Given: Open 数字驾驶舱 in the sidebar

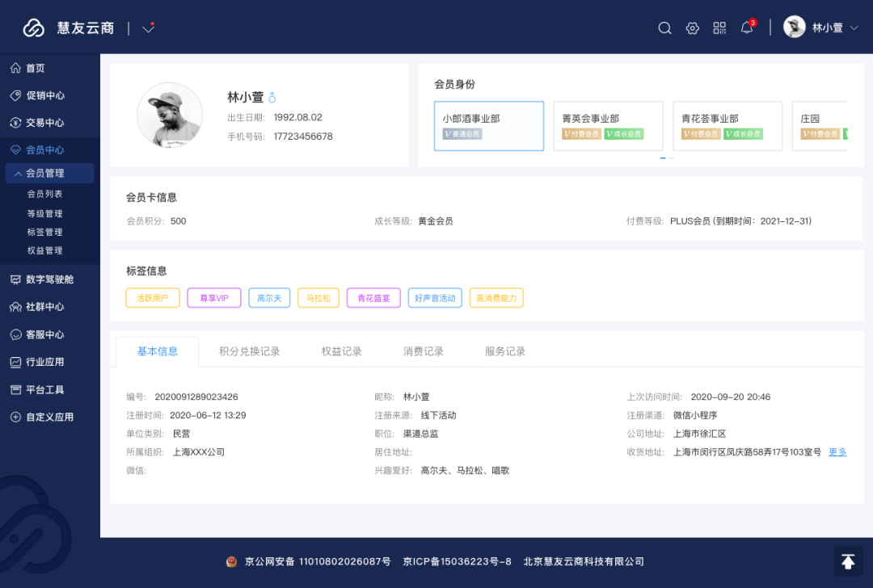Looking at the screenshot, I should coord(49,279).
